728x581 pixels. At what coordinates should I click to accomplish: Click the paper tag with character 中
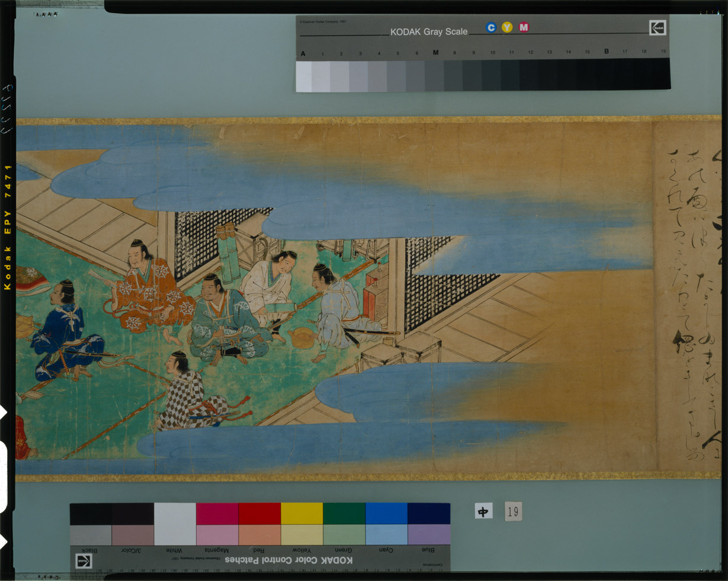point(483,510)
